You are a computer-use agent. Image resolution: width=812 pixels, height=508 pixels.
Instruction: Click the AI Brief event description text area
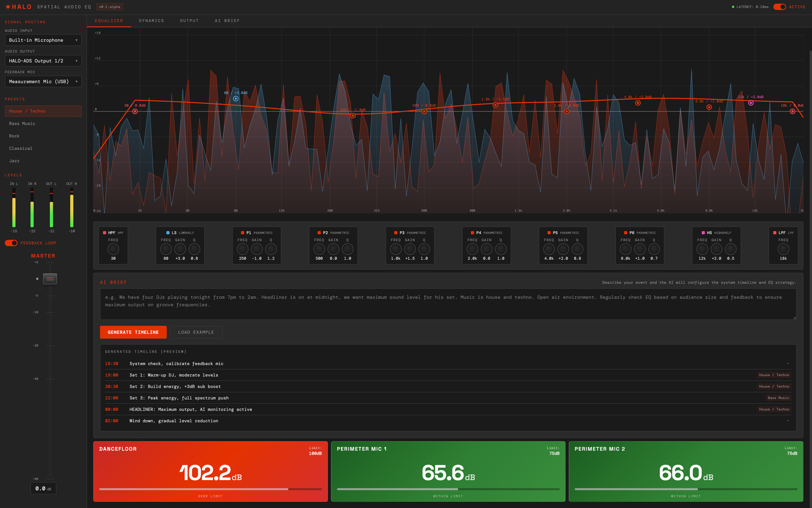tap(448, 304)
